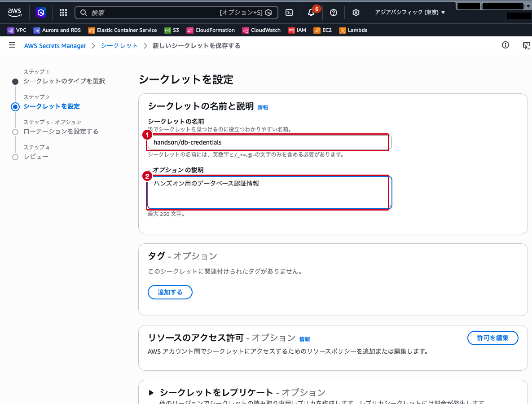Screen dimensions: 532x404
Task: Open Aurora and RDS from favorites bar
Action: [x=57, y=30]
